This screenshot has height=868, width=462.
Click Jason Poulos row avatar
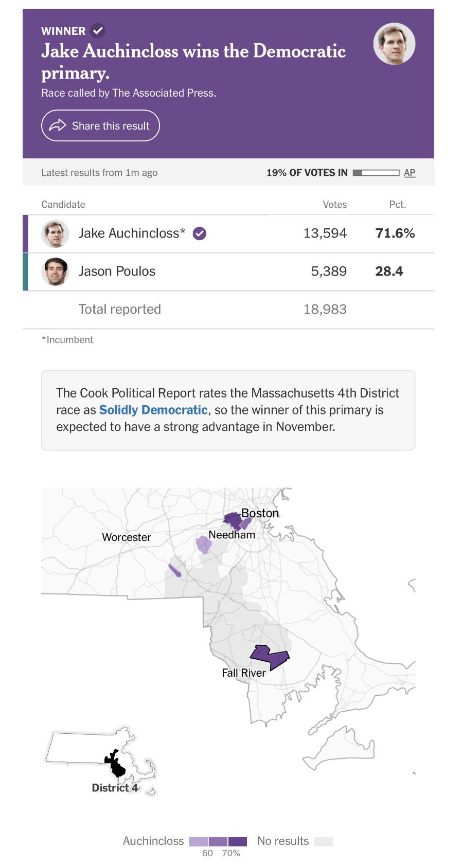55,272
